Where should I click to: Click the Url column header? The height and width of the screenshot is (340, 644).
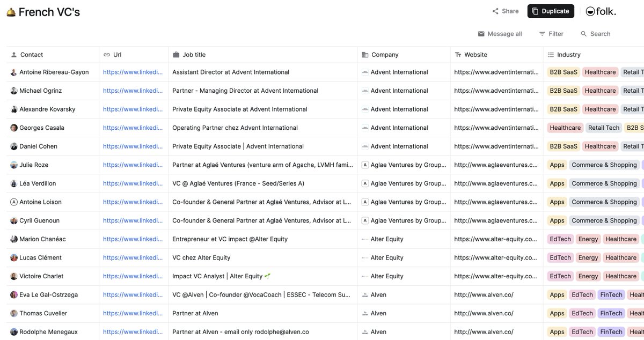(x=134, y=55)
